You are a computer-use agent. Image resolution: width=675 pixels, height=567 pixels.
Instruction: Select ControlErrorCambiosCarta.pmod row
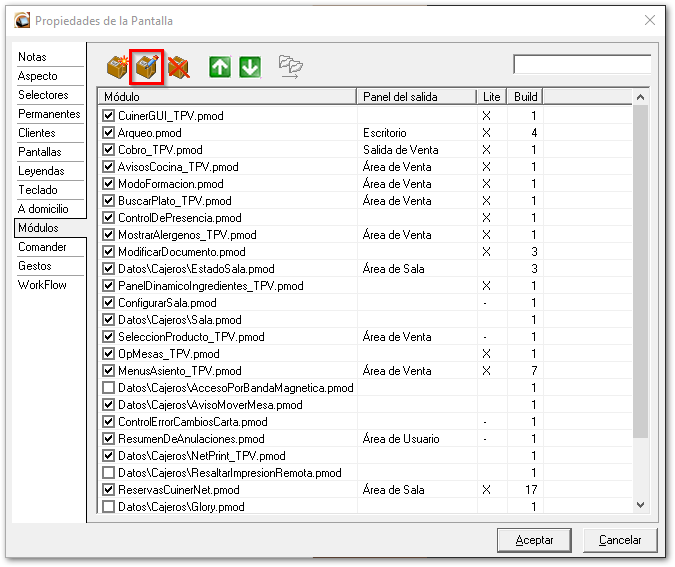click(x=365, y=421)
